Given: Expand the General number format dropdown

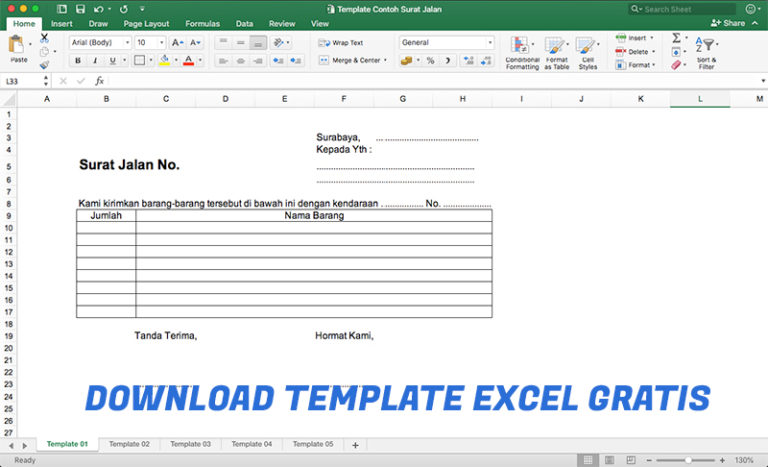Looking at the screenshot, I should 446,43.
